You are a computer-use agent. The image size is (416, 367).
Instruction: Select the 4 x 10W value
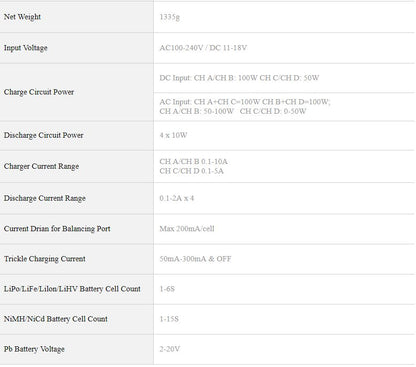coord(173,135)
